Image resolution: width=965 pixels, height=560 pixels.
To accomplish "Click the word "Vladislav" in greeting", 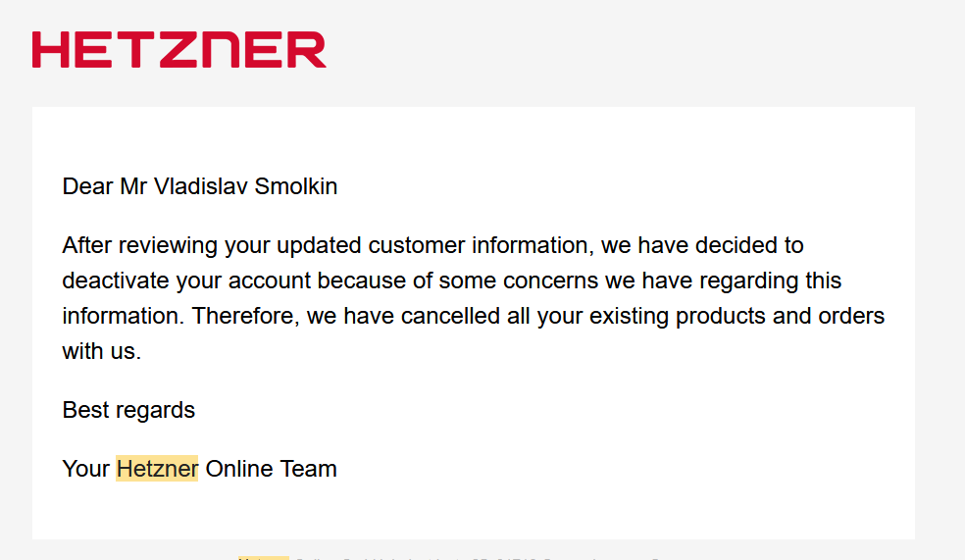I will 201,186.
